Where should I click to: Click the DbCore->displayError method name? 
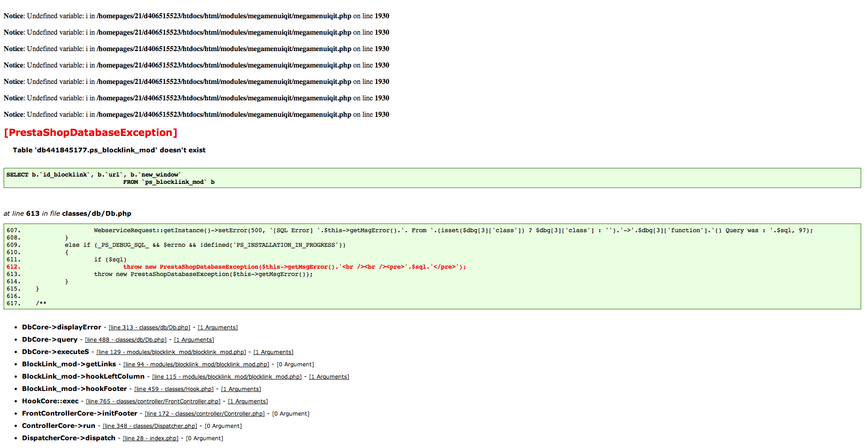tap(62, 327)
